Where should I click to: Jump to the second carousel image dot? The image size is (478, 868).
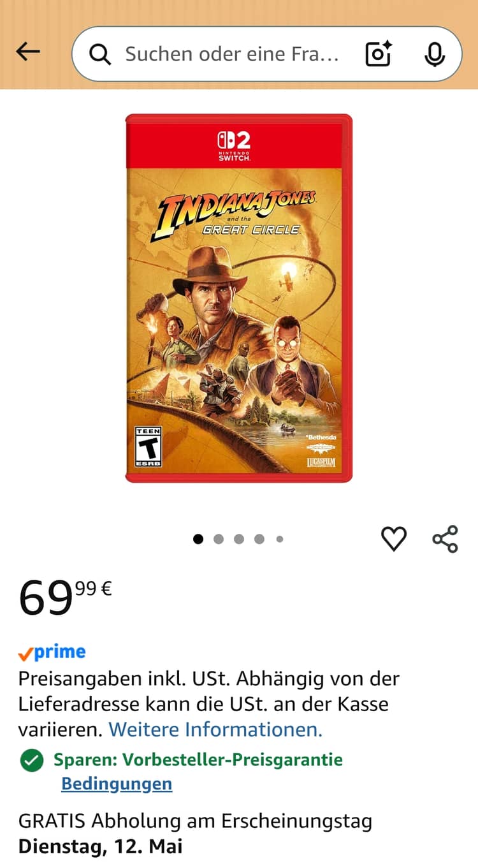tap(219, 539)
